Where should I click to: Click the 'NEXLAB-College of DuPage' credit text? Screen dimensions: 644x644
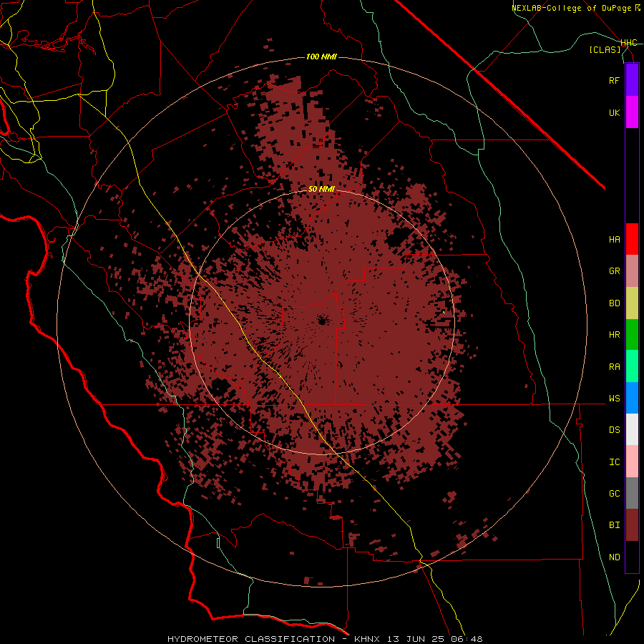click(x=571, y=8)
